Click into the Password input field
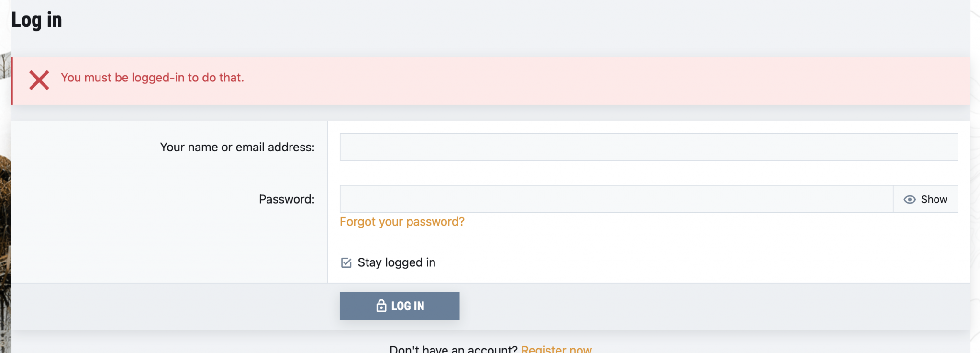The width and height of the screenshot is (980, 353). tap(616, 199)
